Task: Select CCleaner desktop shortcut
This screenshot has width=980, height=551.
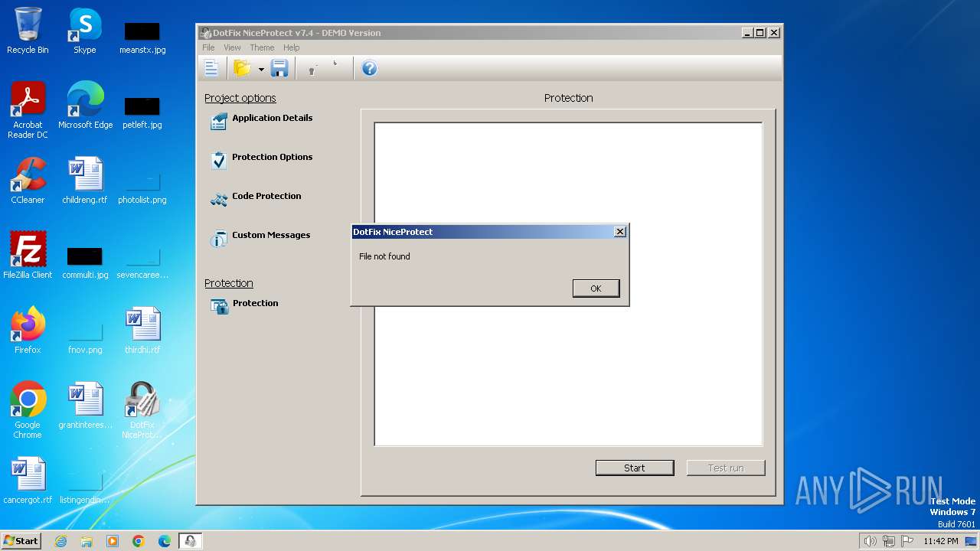Action: 28,181
